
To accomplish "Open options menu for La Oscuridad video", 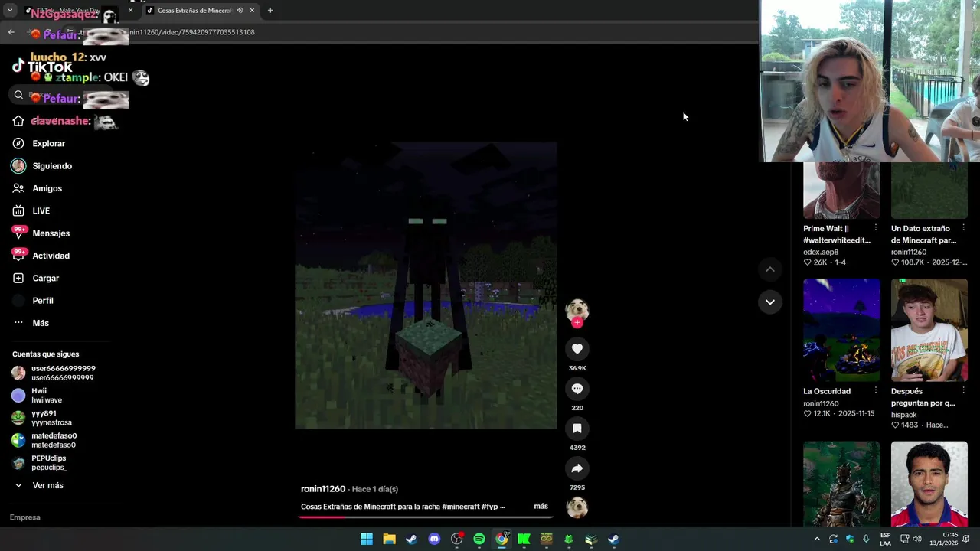I will [x=875, y=391].
